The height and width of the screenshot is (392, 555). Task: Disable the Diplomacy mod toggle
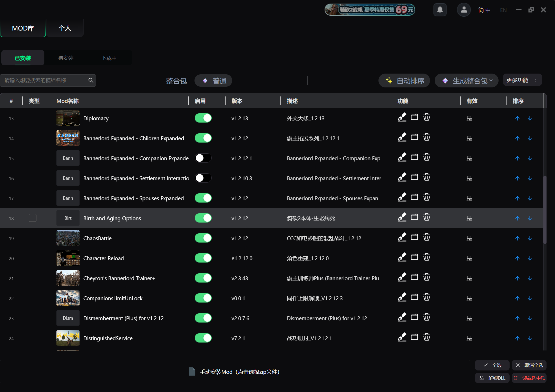pos(203,118)
